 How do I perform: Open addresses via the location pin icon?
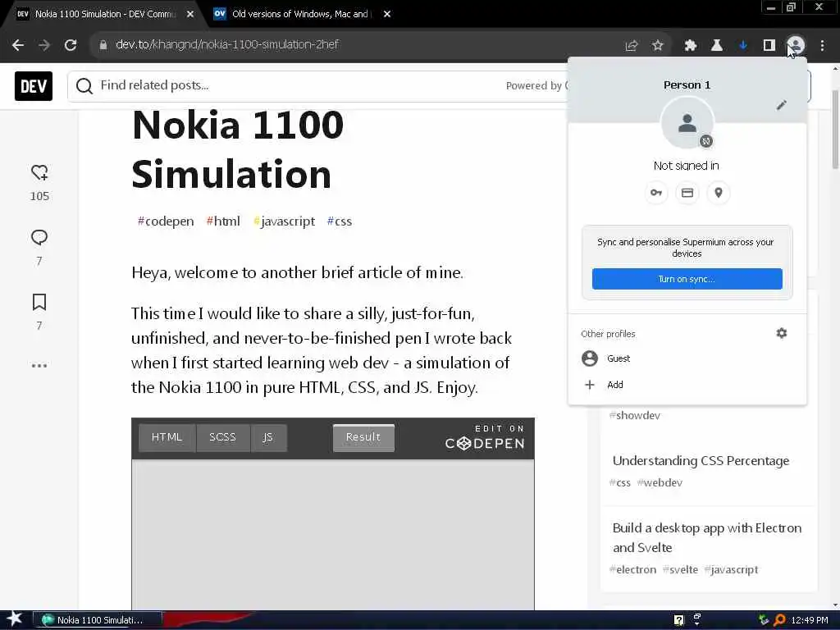(719, 193)
